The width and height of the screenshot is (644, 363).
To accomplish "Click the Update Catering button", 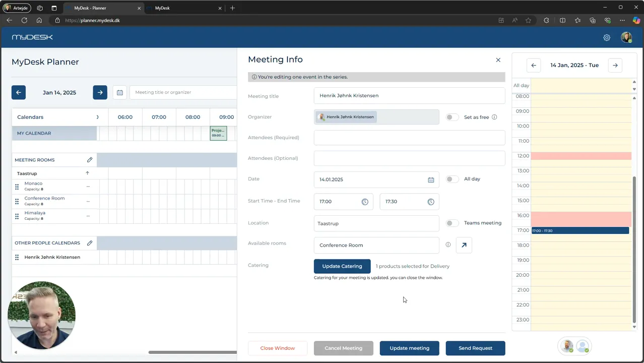I will pyautogui.click(x=342, y=266).
